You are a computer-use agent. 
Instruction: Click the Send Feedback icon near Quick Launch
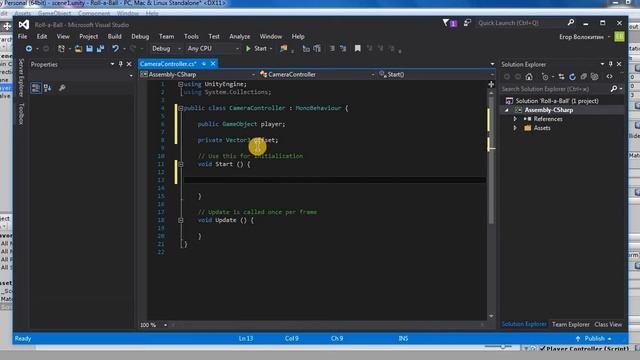(467, 23)
